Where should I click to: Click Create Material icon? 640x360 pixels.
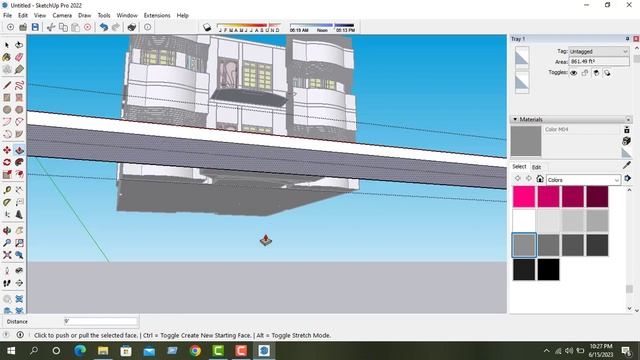[627, 141]
